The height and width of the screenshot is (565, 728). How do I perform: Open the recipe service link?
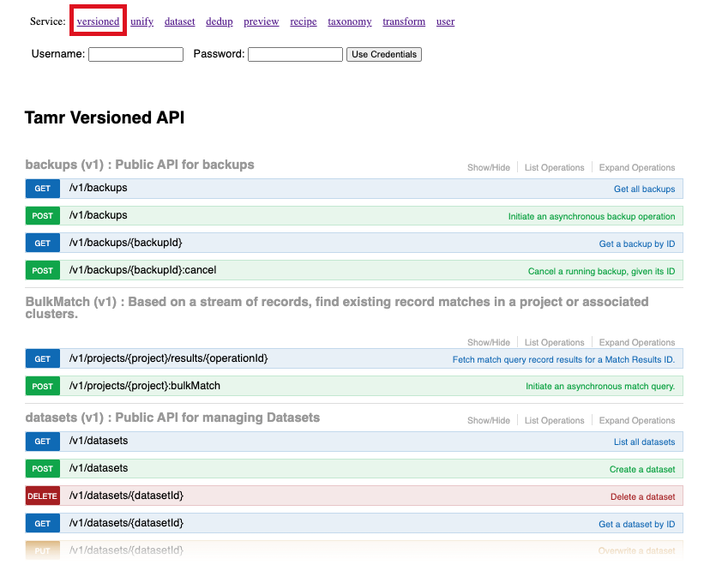[x=304, y=21]
